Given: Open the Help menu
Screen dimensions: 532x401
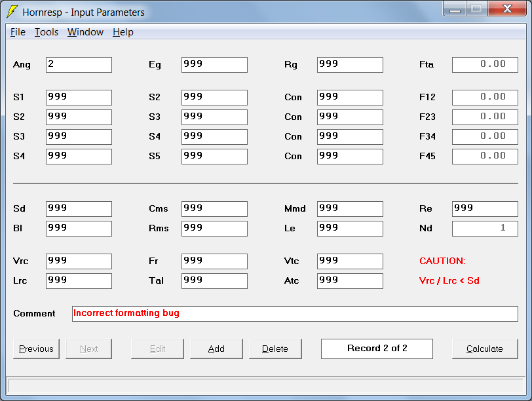Looking at the screenshot, I should pyautogui.click(x=123, y=32).
